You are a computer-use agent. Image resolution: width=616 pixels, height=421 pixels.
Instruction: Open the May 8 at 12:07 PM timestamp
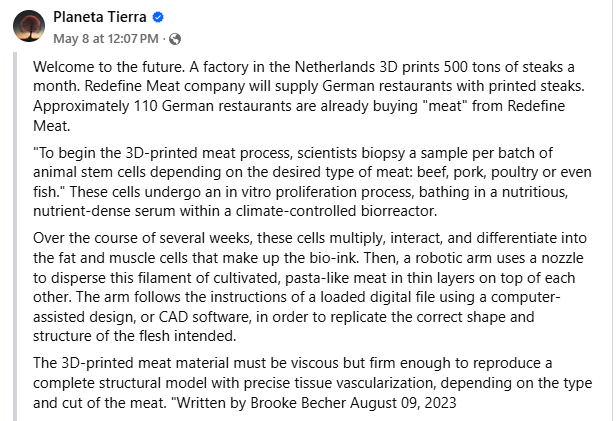(x=106, y=39)
